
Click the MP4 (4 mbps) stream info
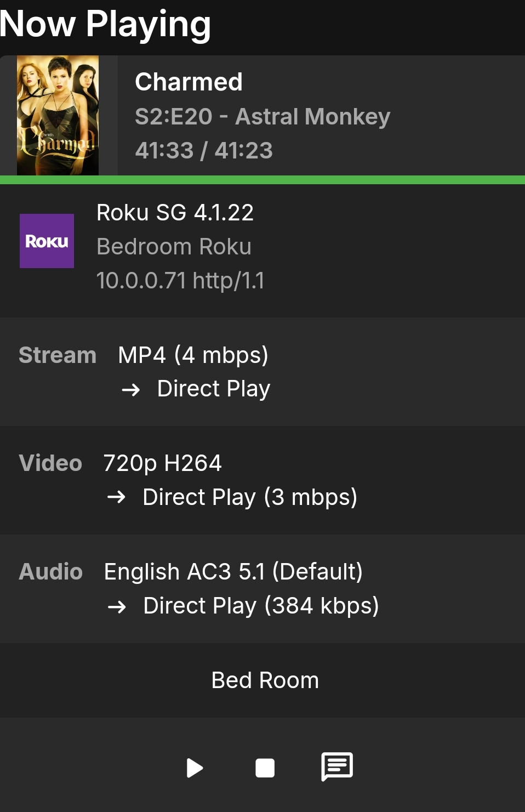(x=193, y=355)
